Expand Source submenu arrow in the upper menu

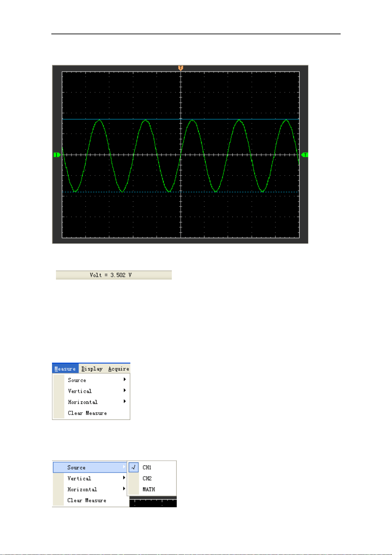tap(125, 379)
